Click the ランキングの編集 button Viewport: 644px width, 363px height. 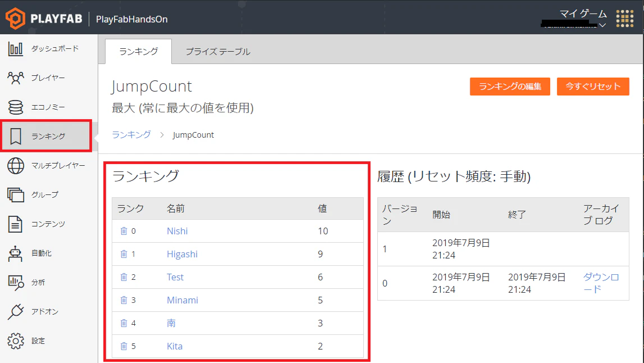(x=510, y=87)
